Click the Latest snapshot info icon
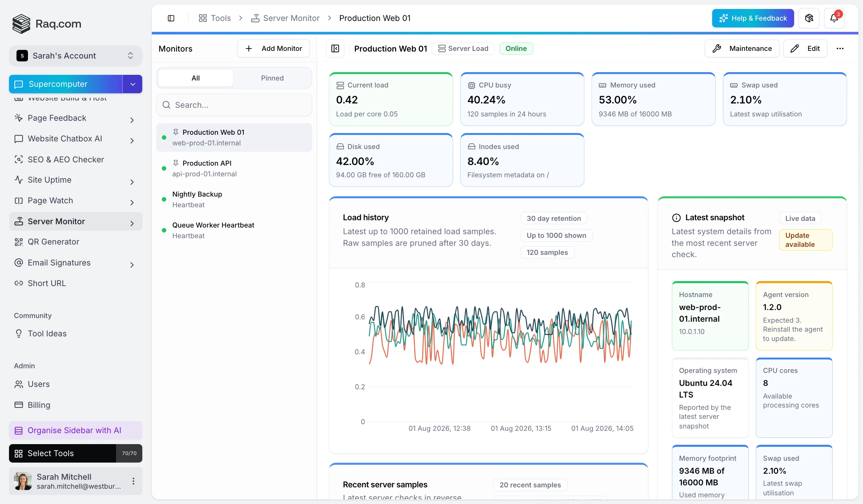863x504 pixels. tap(676, 218)
